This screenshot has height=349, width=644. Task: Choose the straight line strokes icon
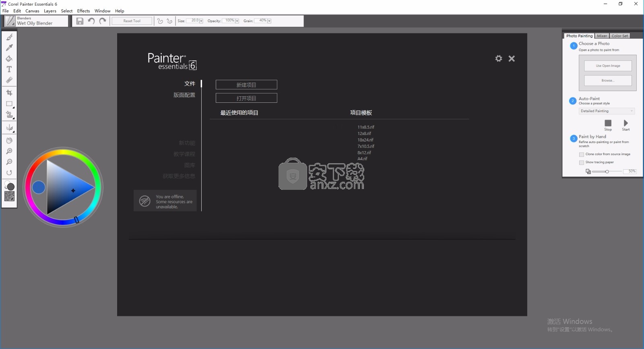pyautogui.click(x=169, y=21)
